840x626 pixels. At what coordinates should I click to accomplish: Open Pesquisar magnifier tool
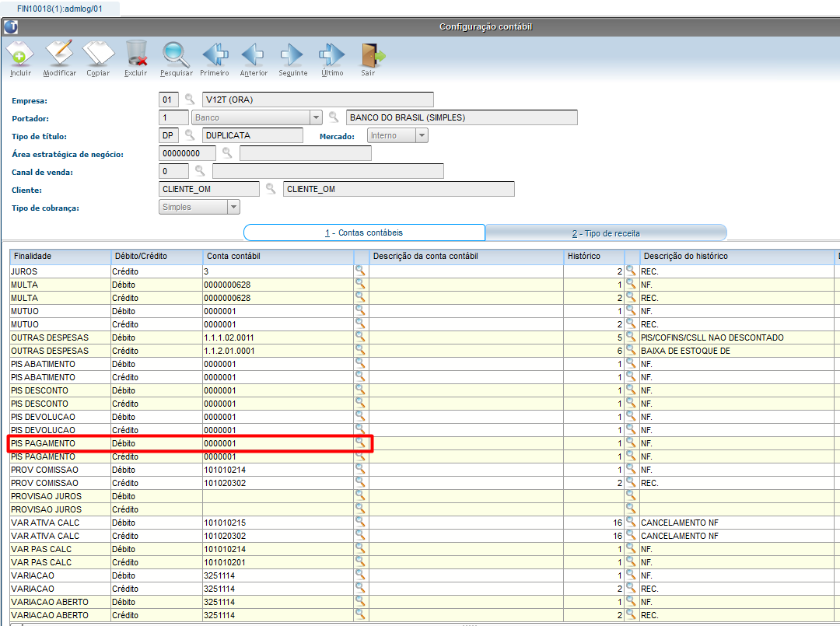tap(176, 54)
